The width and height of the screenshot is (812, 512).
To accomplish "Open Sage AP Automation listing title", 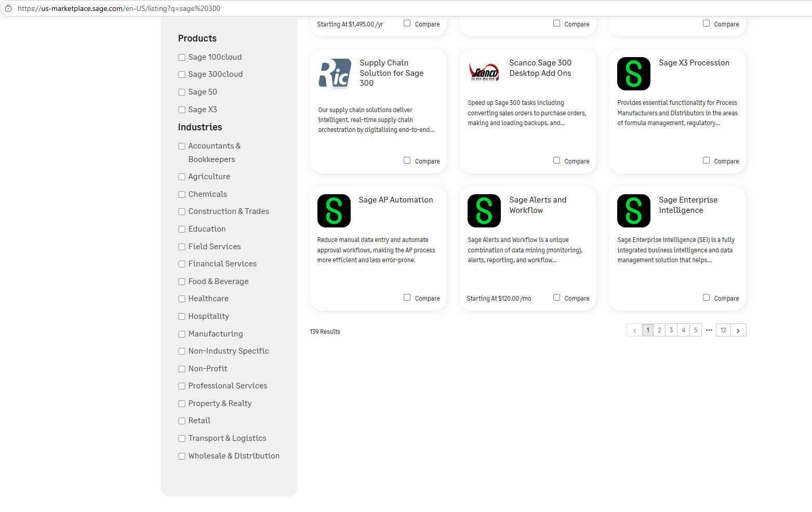I will click(x=396, y=200).
